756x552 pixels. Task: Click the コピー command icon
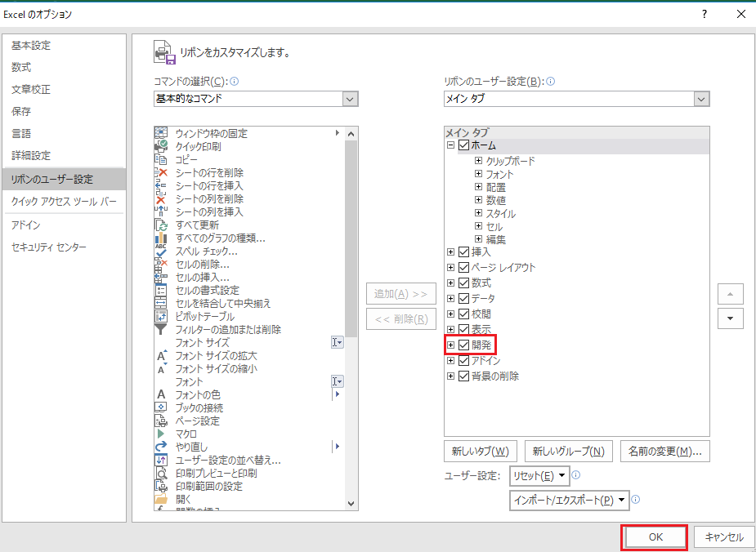(x=160, y=159)
